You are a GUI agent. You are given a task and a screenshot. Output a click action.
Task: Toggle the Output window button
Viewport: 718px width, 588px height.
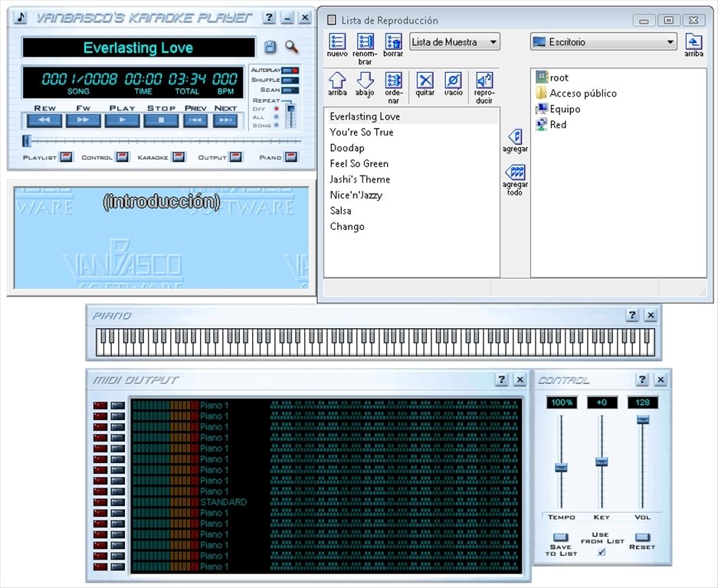[x=236, y=157]
